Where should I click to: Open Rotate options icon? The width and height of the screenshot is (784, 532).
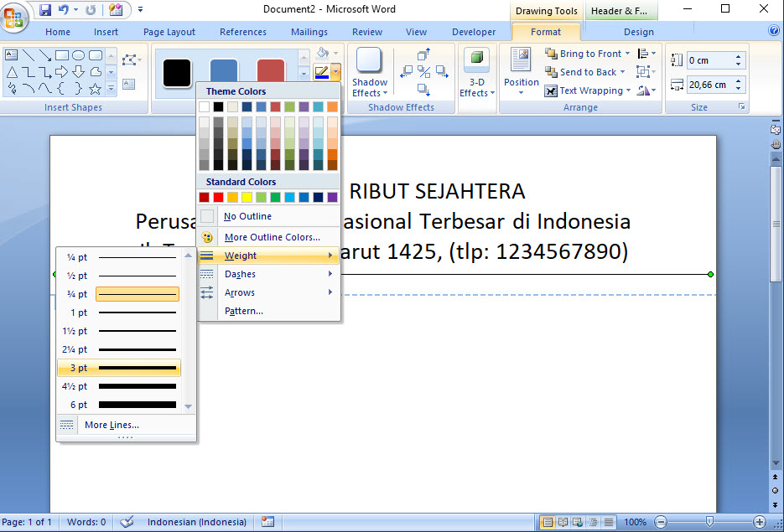[646, 90]
